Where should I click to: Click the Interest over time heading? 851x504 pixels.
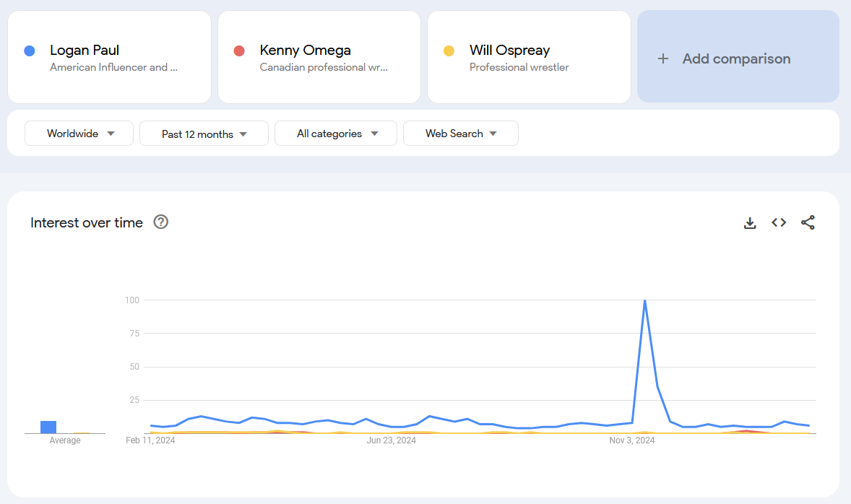tap(87, 222)
